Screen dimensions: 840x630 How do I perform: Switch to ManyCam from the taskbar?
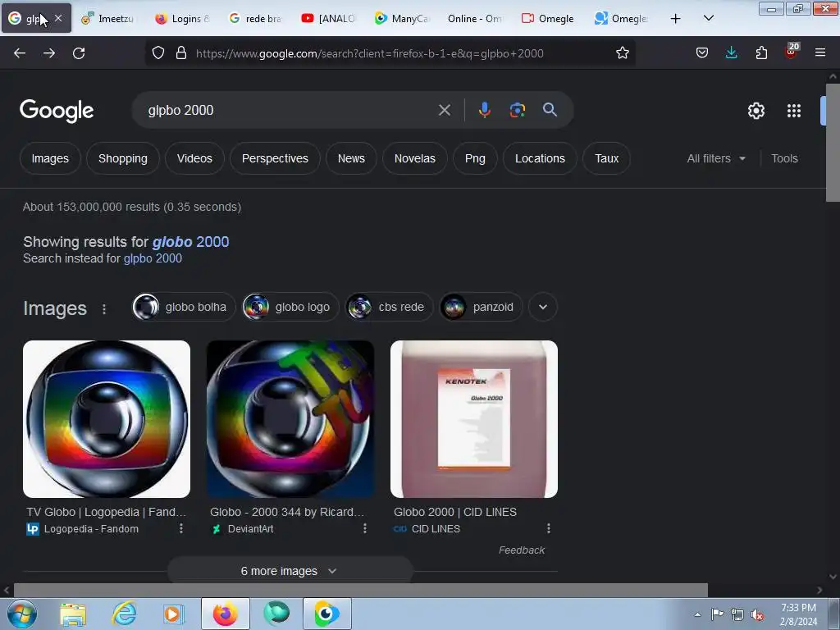pyautogui.click(x=326, y=614)
